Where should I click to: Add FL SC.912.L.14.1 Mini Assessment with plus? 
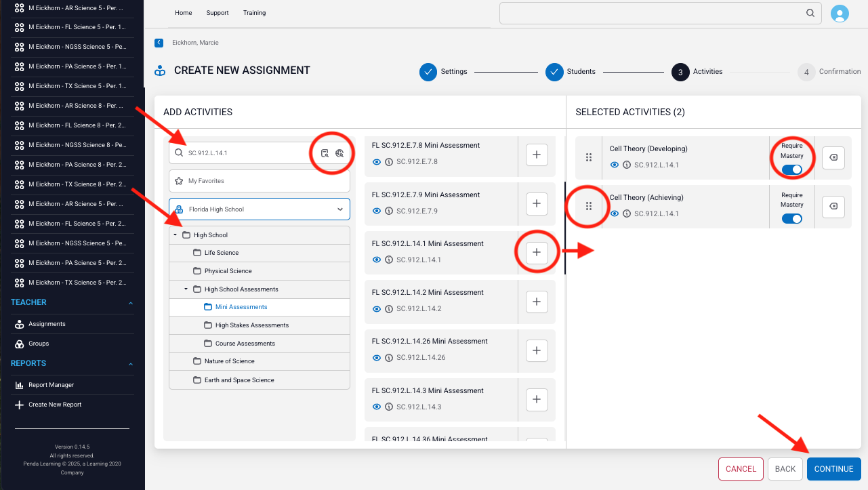pyautogui.click(x=537, y=252)
